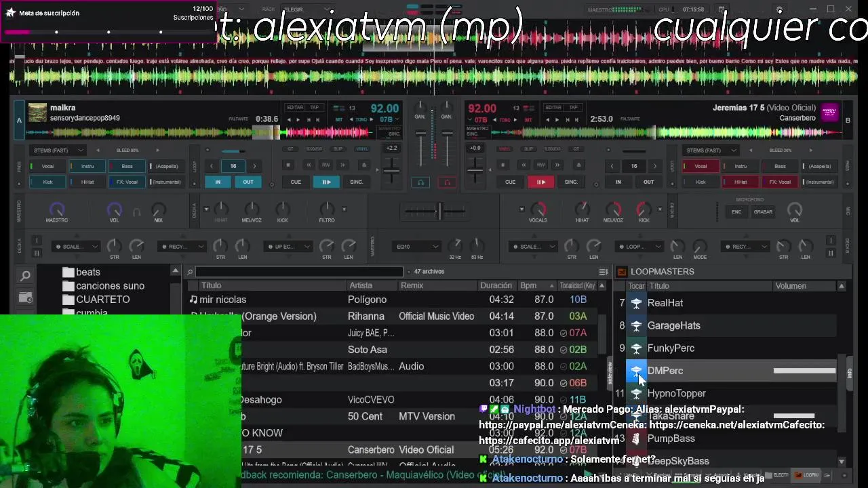Decrease deck A stems bleed amount
868x488 pixels.
pyautogui.click(x=98, y=150)
